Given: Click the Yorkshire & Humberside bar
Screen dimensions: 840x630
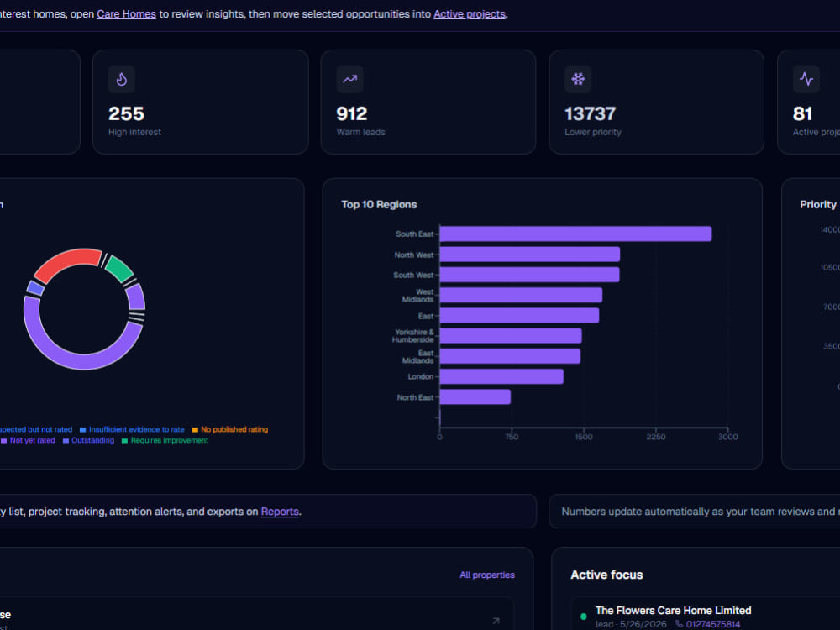Looking at the screenshot, I should coord(511,335).
